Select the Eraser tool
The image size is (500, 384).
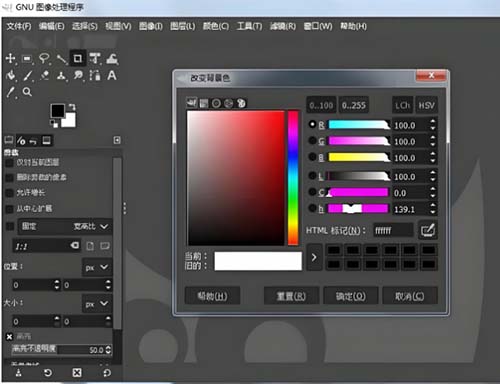click(x=45, y=76)
